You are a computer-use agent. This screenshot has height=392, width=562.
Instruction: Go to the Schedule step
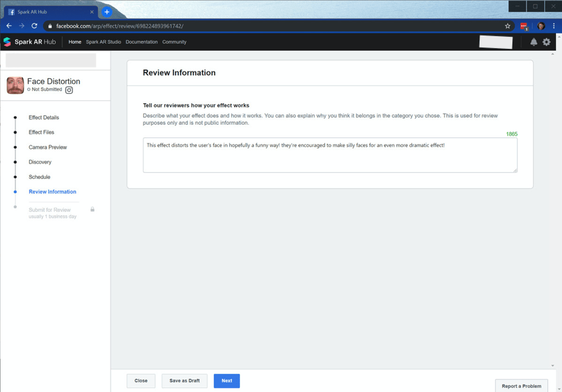point(40,177)
